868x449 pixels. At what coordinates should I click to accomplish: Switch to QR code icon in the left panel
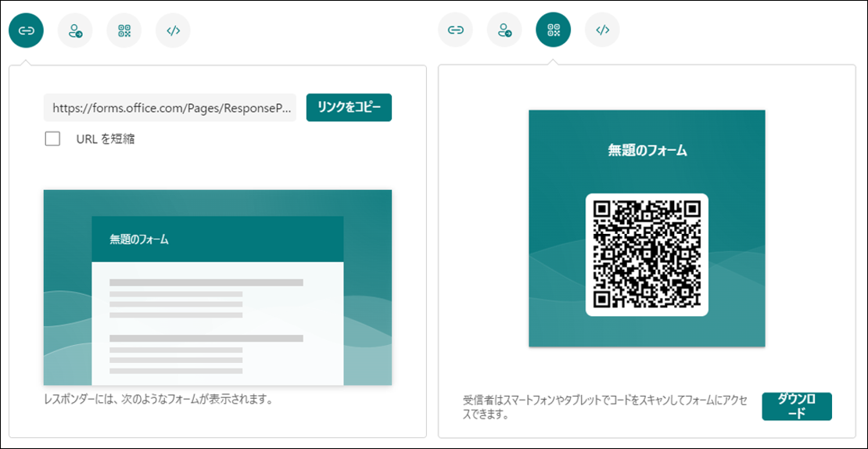click(124, 31)
